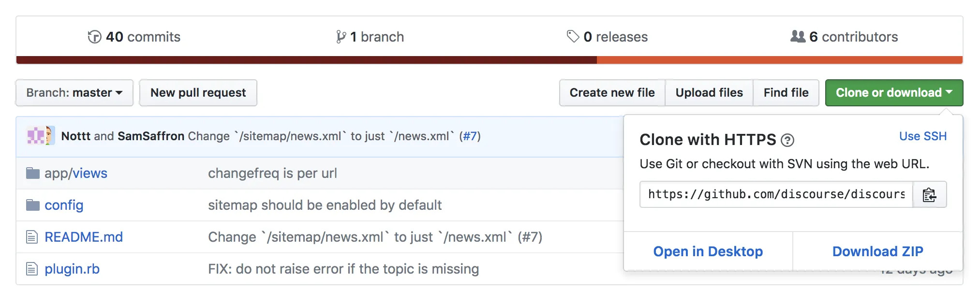Viewport: 980px width, 291px height.
Task: Click the releases tag icon
Action: pos(573,36)
